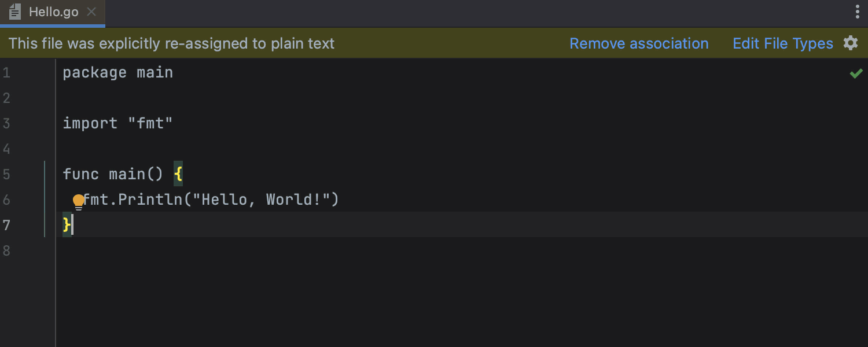Open Edit File Types link

(x=782, y=43)
